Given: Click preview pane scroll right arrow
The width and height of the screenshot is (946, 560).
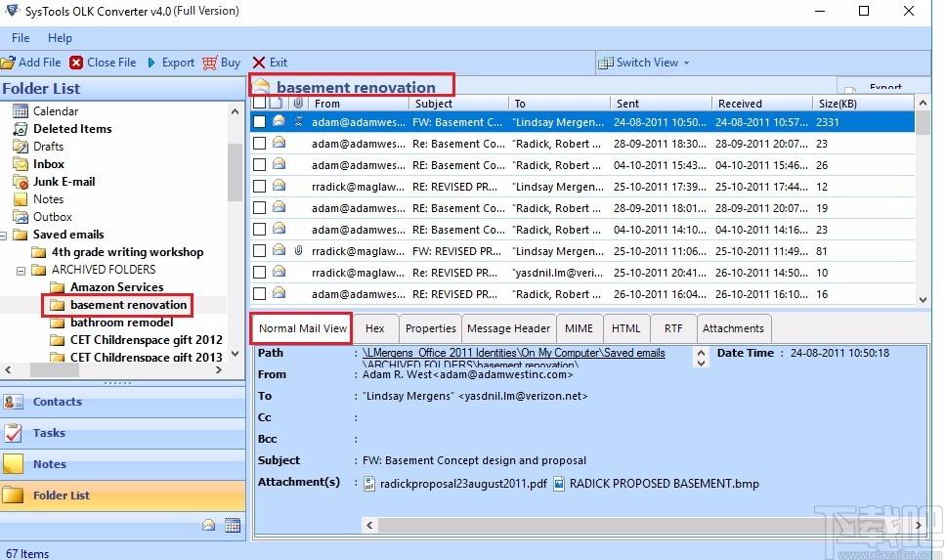Looking at the screenshot, I should click(919, 525).
